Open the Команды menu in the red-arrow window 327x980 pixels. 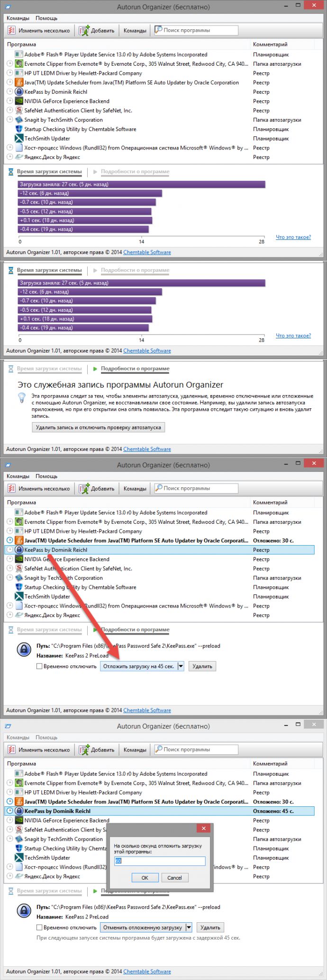pyautogui.click(x=18, y=476)
